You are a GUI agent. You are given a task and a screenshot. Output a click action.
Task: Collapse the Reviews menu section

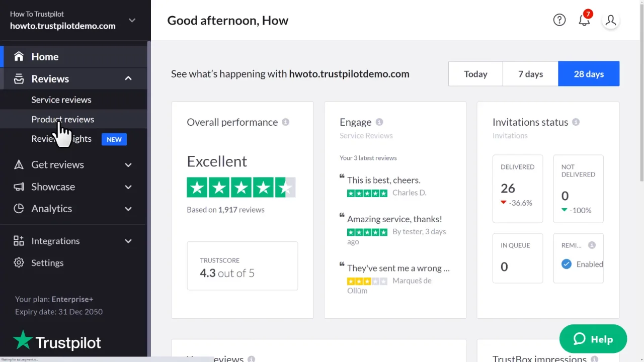click(128, 79)
